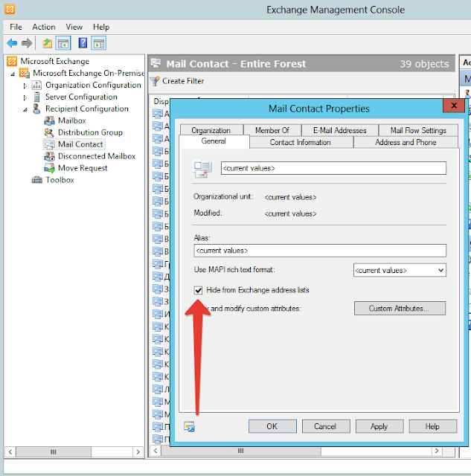The height and width of the screenshot is (476, 471).
Task: Click the dialog Help button
Action: click(433, 426)
